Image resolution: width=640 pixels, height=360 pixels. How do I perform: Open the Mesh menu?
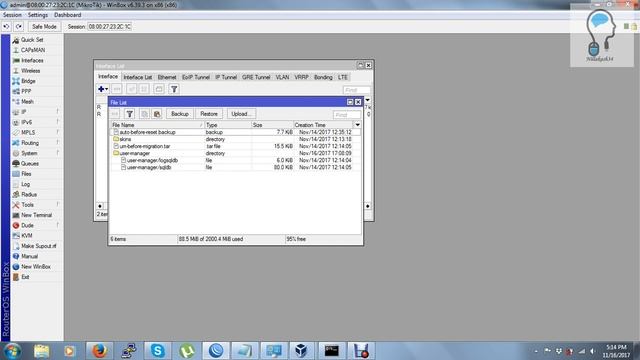pos(27,102)
